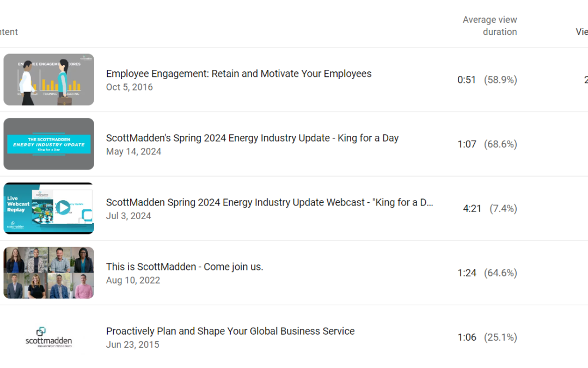Select the teal Energy Industry Update thumbnail
588x368 pixels.
tap(48, 144)
